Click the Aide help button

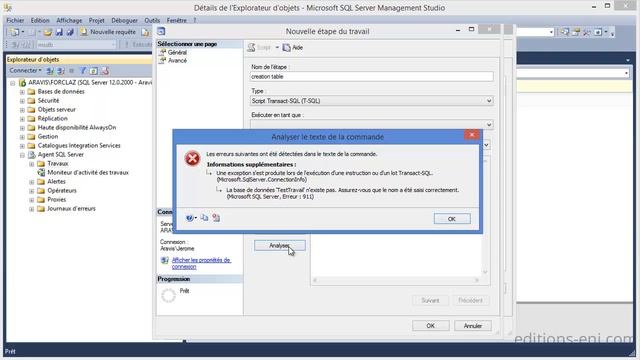pos(293,48)
